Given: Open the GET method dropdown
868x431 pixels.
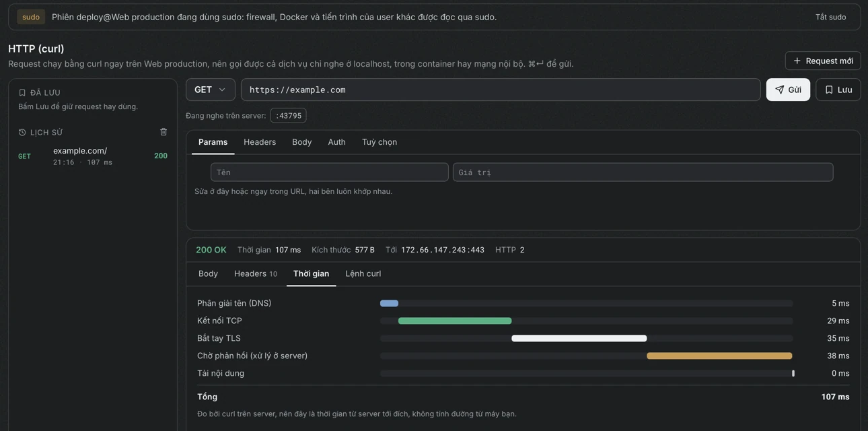Looking at the screenshot, I should [211, 90].
